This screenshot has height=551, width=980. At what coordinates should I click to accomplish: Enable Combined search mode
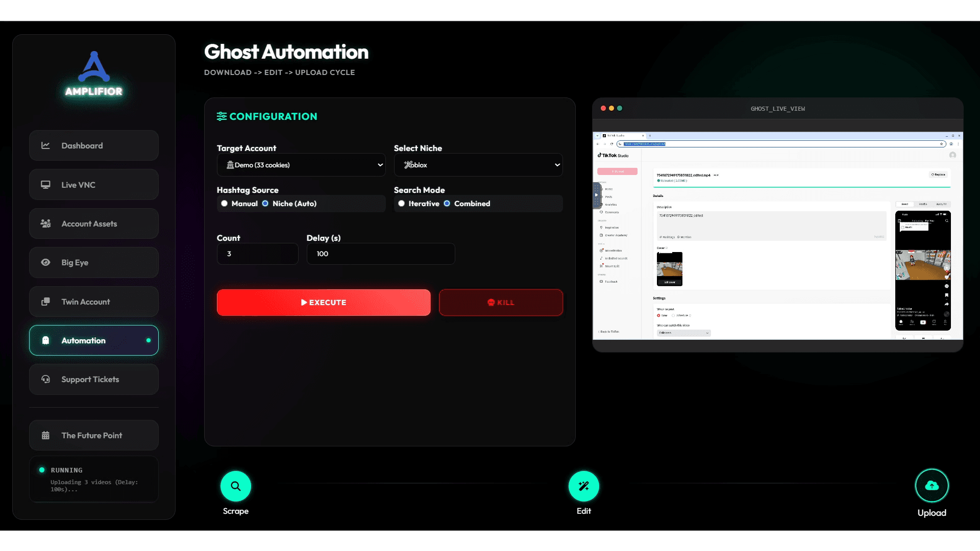click(447, 203)
